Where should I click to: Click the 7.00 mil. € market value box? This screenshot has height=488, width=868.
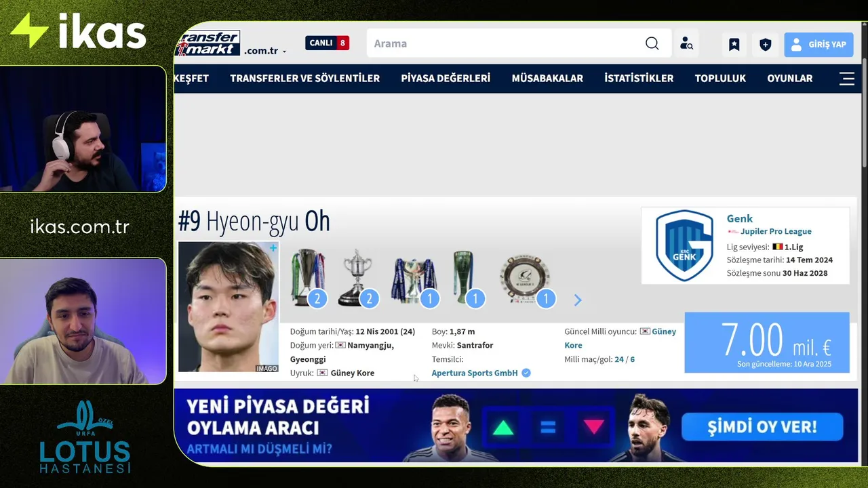(x=767, y=342)
